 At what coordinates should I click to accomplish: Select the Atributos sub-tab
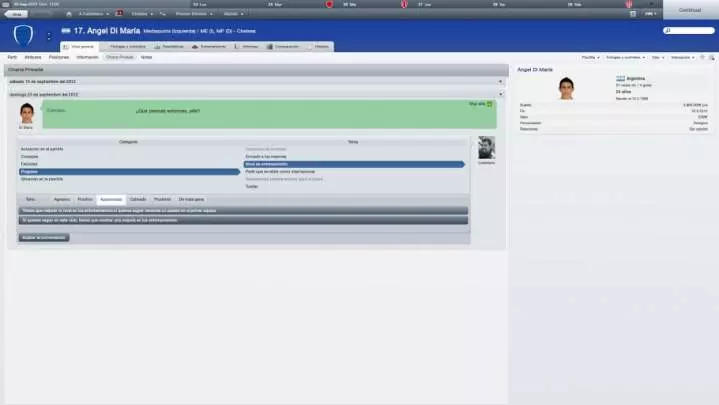coord(33,57)
